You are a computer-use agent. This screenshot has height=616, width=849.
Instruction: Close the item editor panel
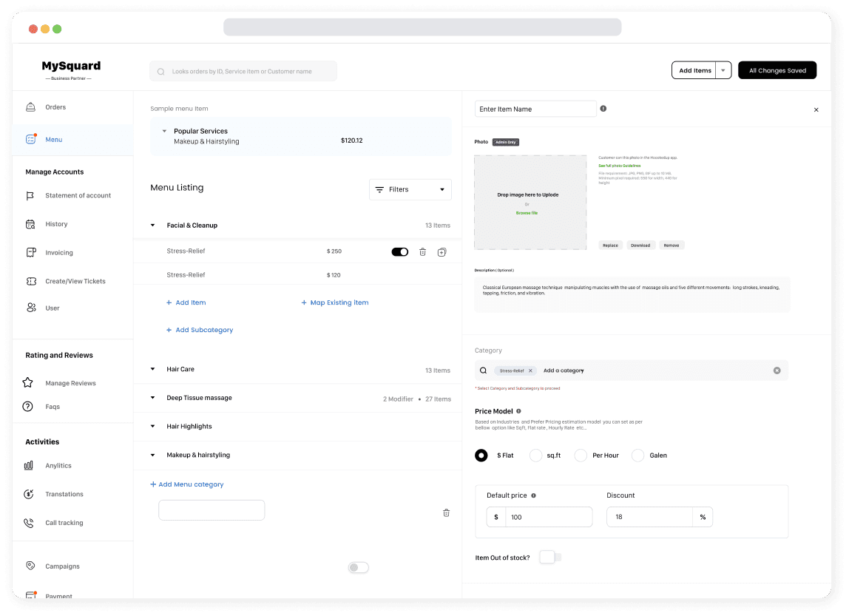[x=816, y=109]
